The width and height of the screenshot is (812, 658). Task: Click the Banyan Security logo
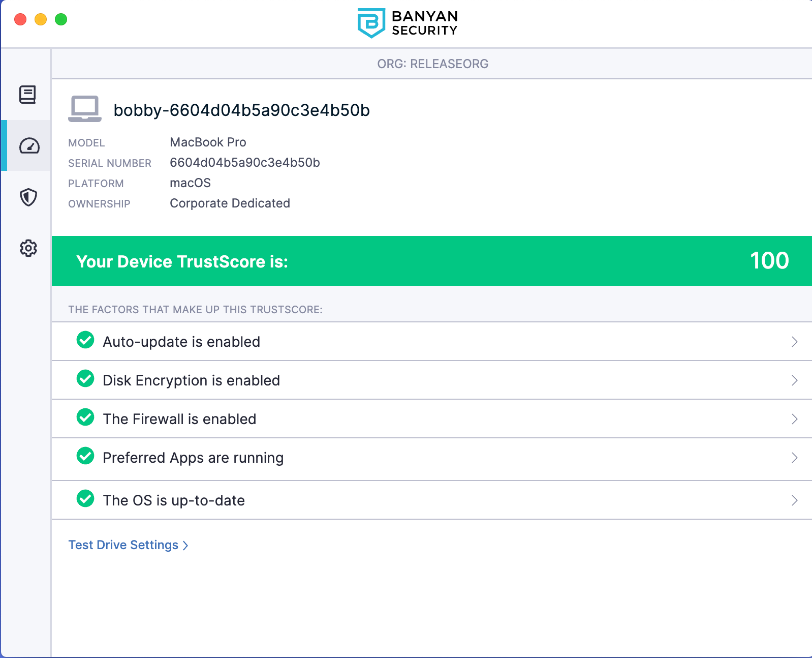pyautogui.click(x=407, y=23)
